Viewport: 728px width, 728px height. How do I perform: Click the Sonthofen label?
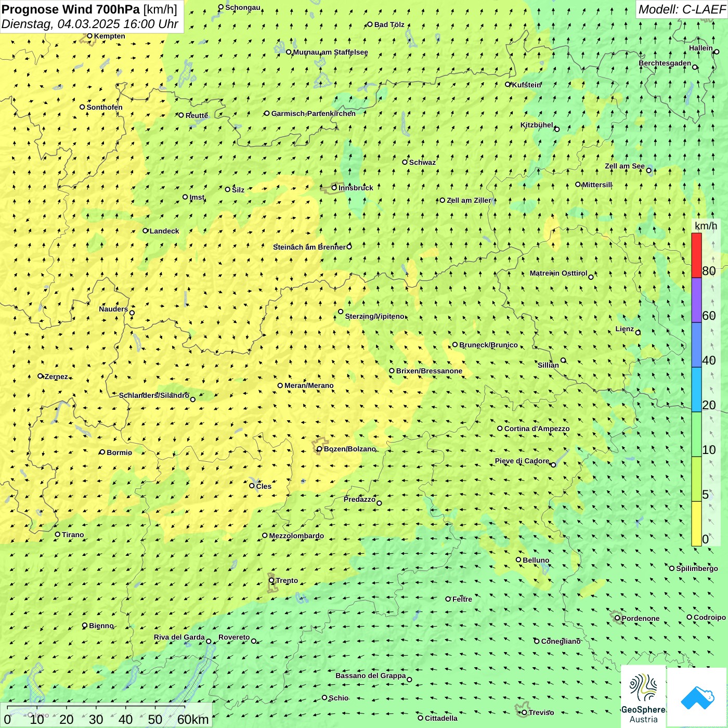click(x=105, y=107)
